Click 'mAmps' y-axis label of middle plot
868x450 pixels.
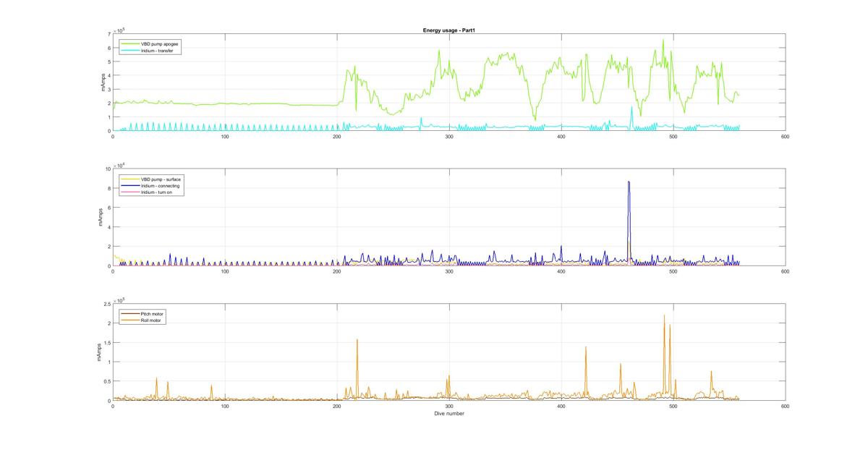coord(102,218)
